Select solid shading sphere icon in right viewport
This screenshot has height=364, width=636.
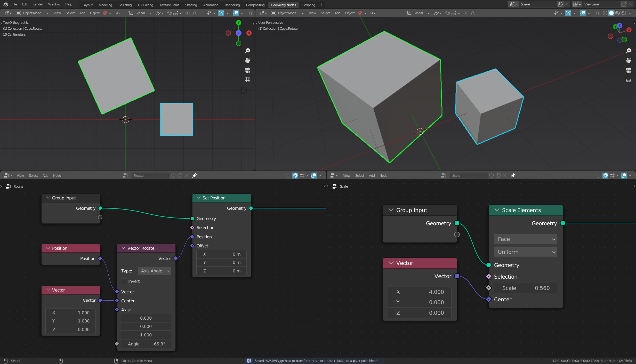point(611,13)
